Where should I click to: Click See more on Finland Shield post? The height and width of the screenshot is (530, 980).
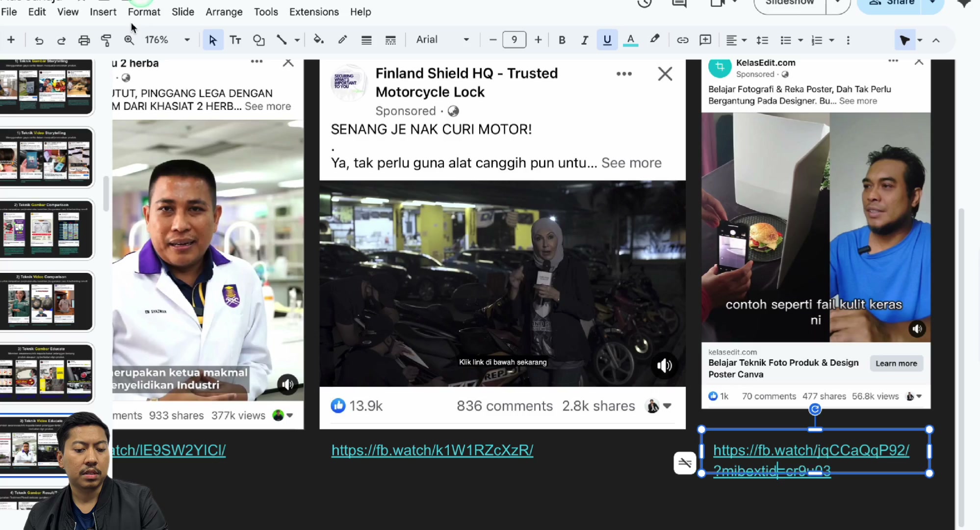631,162
